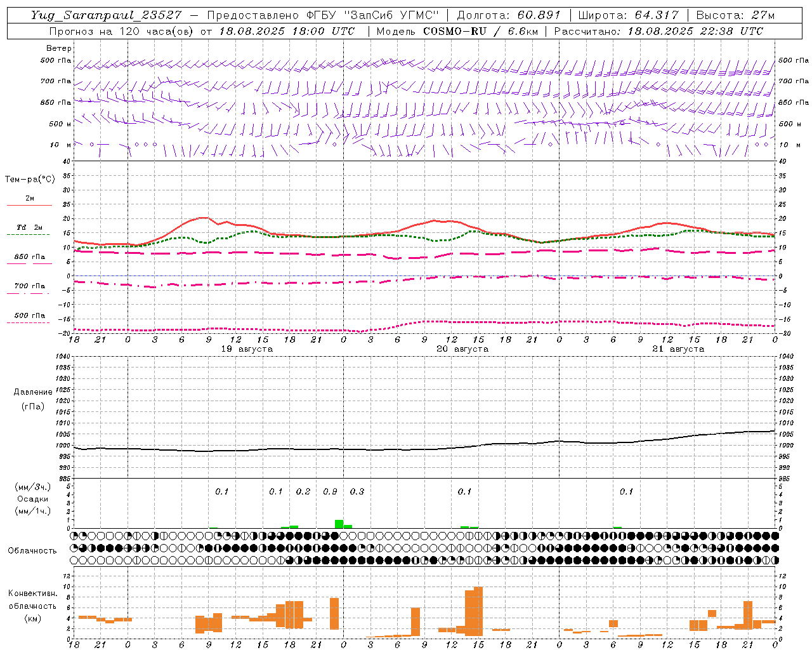Image resolution: width=812 pixels, height=650 pixels.
Task: Click the tallest green precipitation bar
Action: 339,524
